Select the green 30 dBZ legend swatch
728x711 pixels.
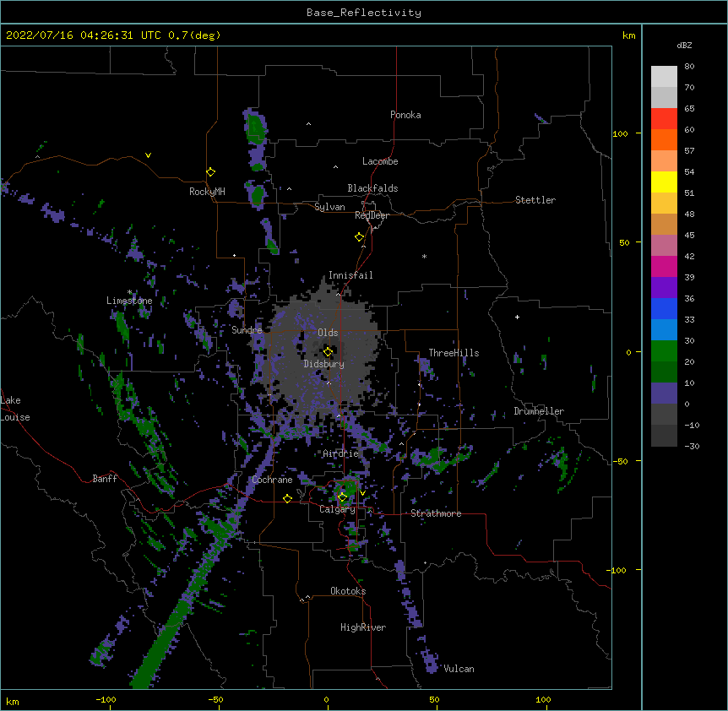click(664, 351)
